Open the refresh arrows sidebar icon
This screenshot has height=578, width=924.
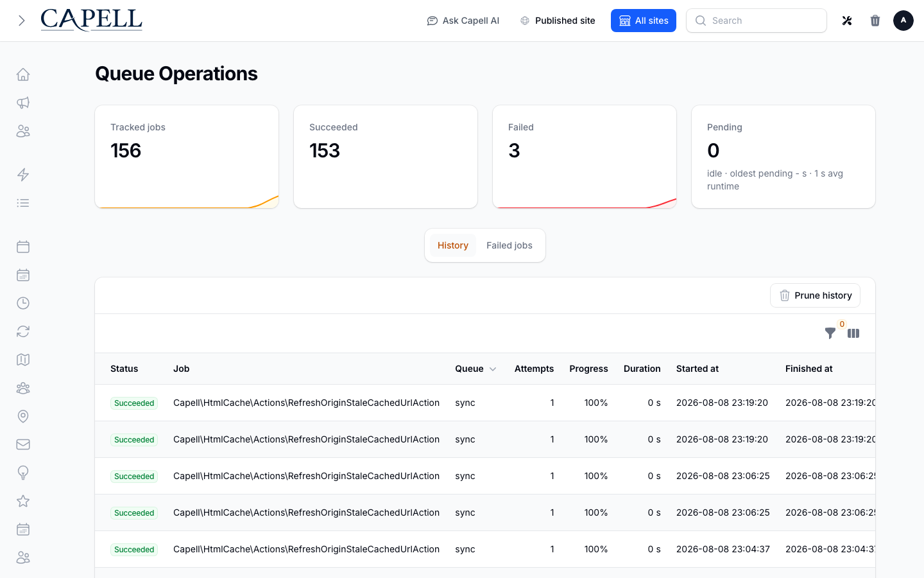23,331
